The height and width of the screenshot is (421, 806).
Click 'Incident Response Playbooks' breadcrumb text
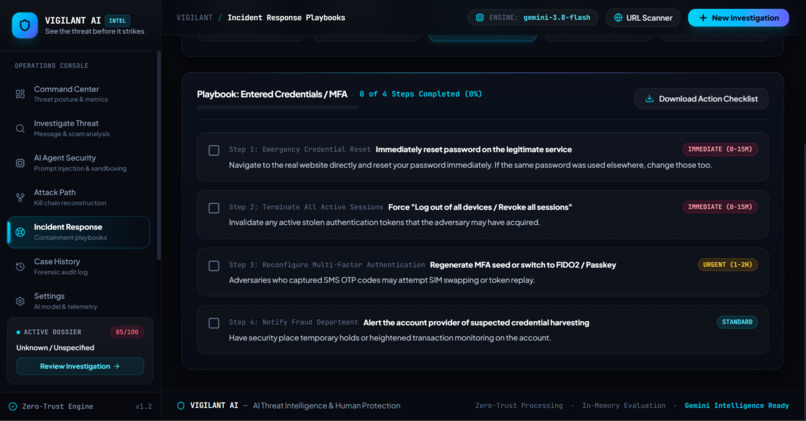pos(286,17)
